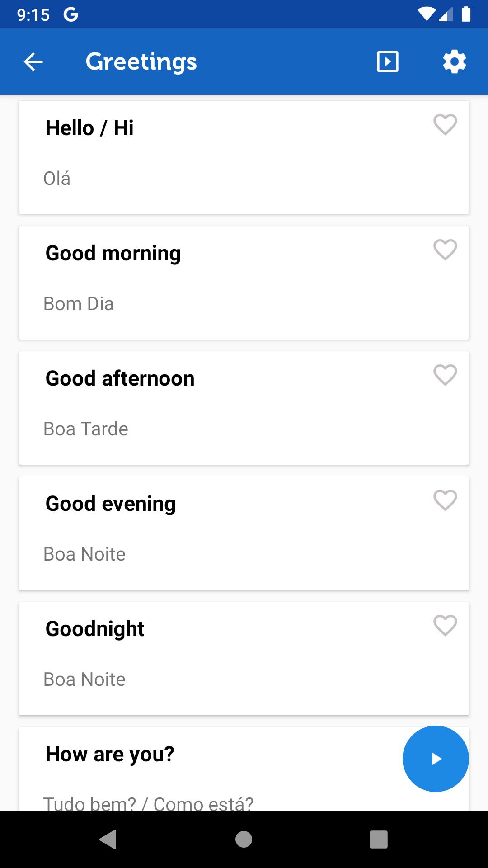Select the Good afternoon card
488x868 pixels.
(x=244, y=408)
